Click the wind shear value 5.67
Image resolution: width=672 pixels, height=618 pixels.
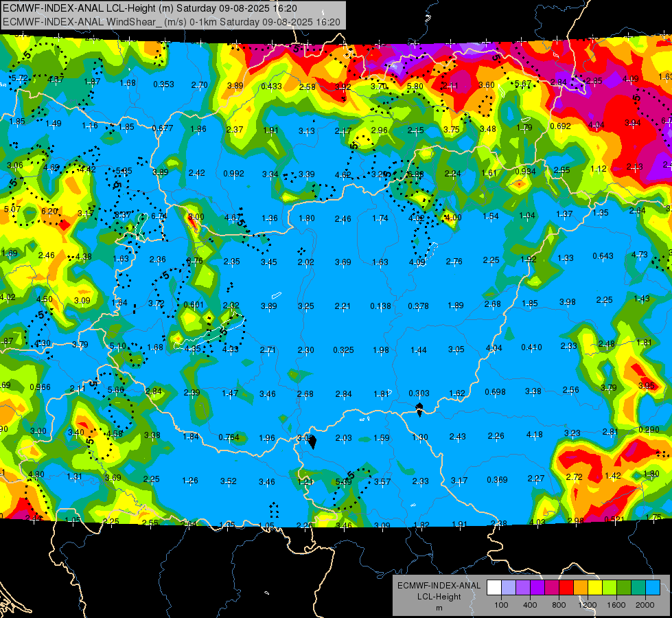tap(523, 84)
